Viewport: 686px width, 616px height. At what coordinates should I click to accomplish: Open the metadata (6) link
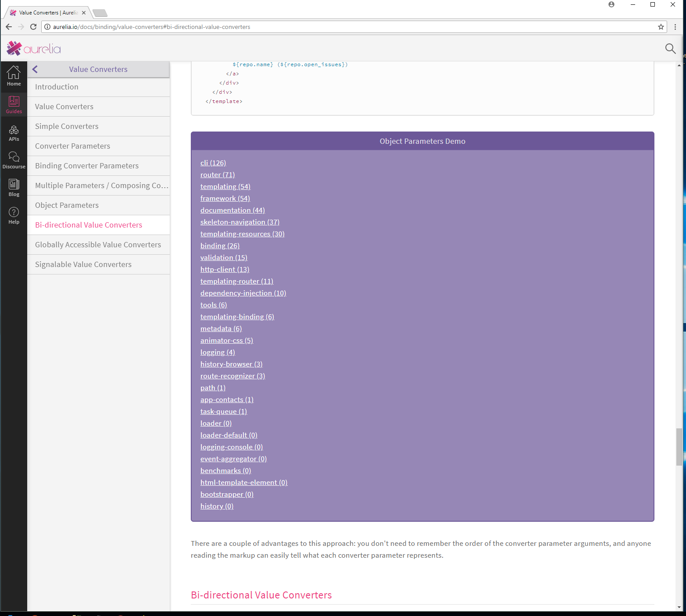[221, 328]
